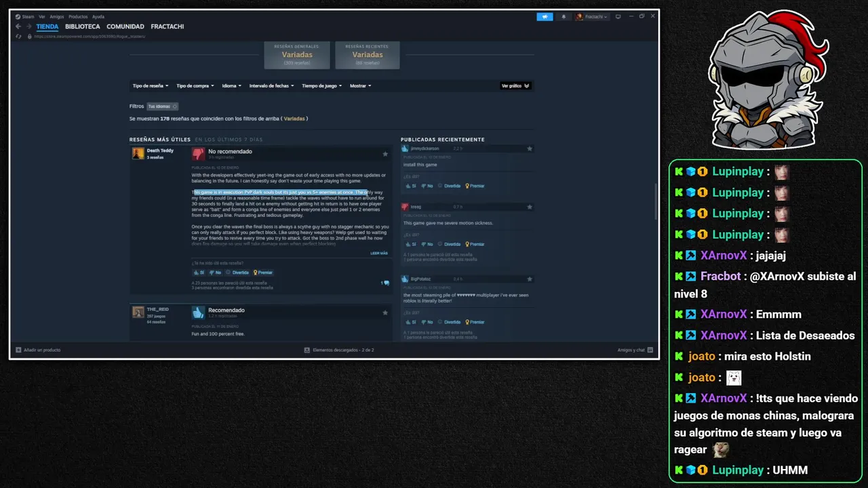Star THE_REID's review
The image size is (868, 488).
pos(385,312)
